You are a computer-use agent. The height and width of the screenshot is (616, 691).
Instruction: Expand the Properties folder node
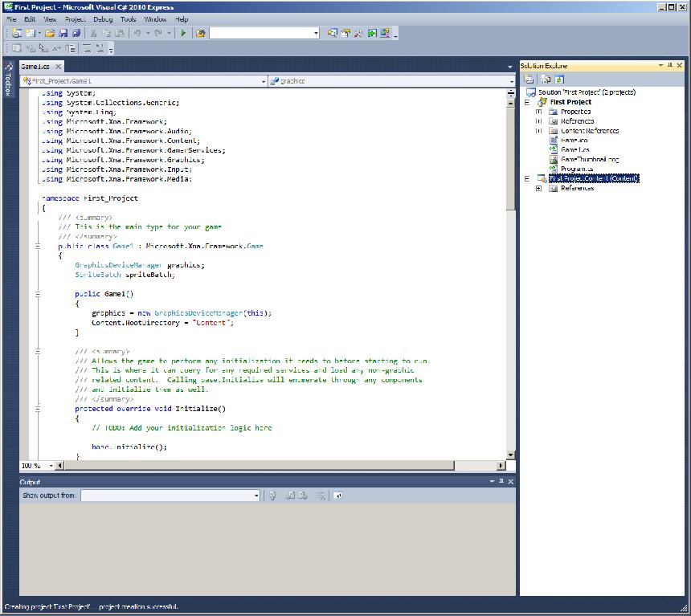tap(538, 112)
